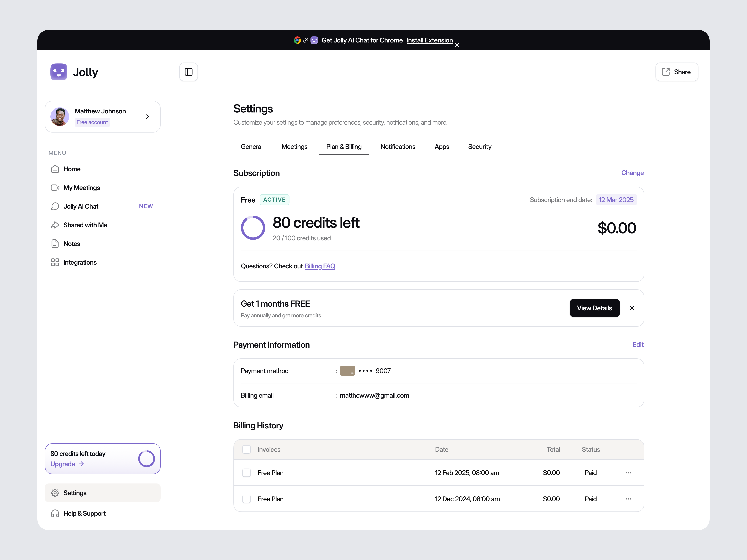Open the second invoice's three-dot menu
747x560 pixels.
click(628, 499)
